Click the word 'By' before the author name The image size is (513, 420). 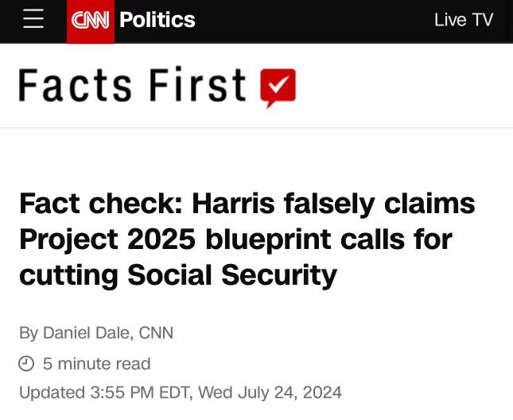tap(28, 332)
